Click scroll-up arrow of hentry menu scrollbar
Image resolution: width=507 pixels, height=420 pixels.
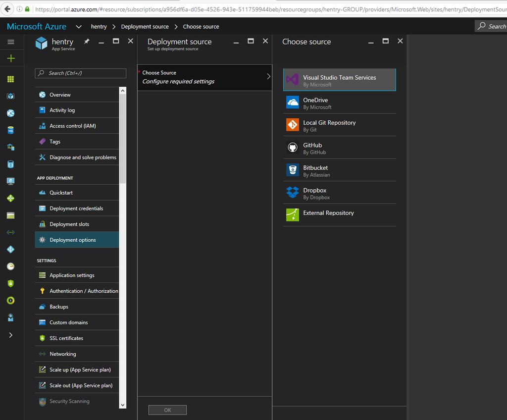123,91
